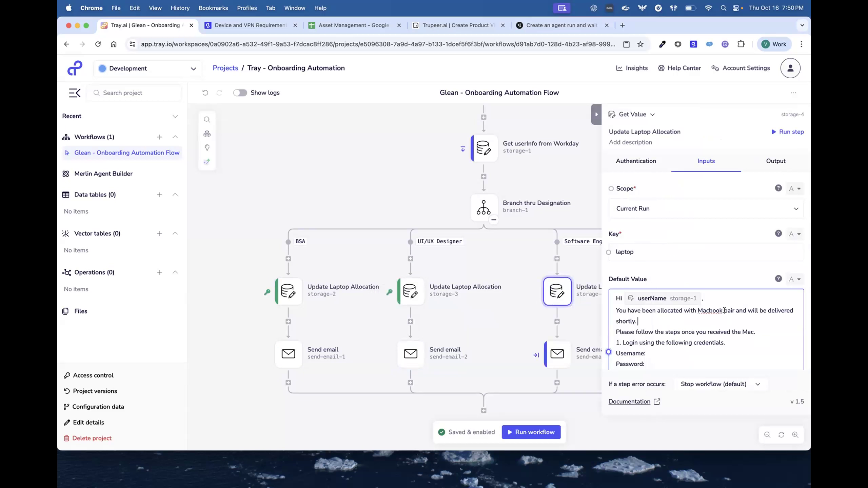Select the radio button beside the Scope field
The width and height of the screenshot is (868, 488).
611,188
